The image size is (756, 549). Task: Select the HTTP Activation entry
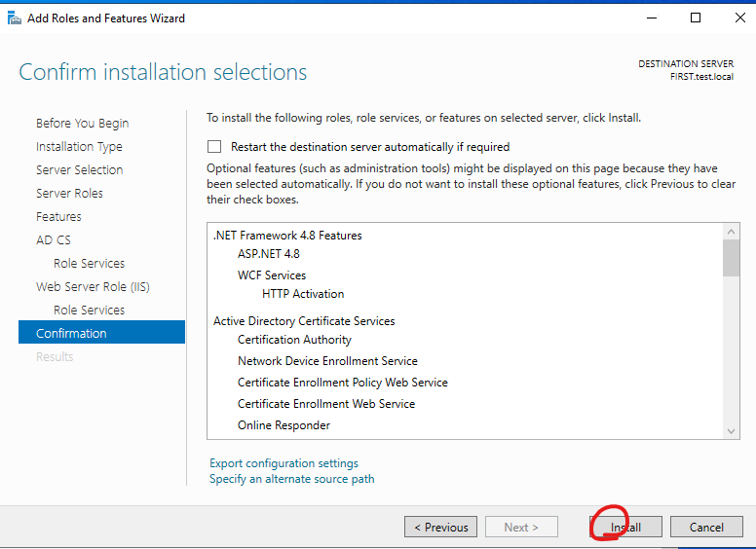click(x=303, y=294)
